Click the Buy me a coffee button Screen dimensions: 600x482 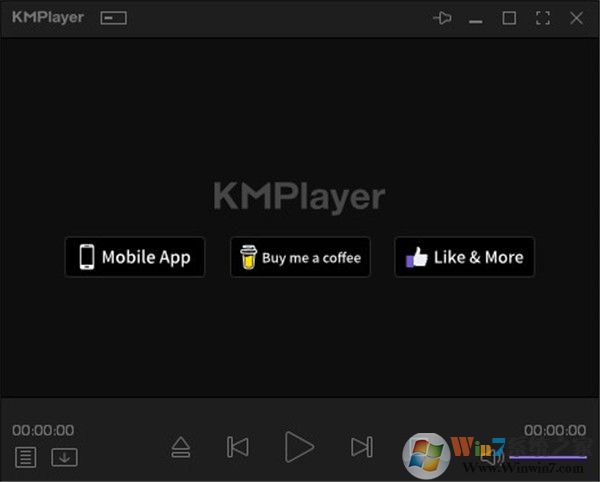point(300,257)
